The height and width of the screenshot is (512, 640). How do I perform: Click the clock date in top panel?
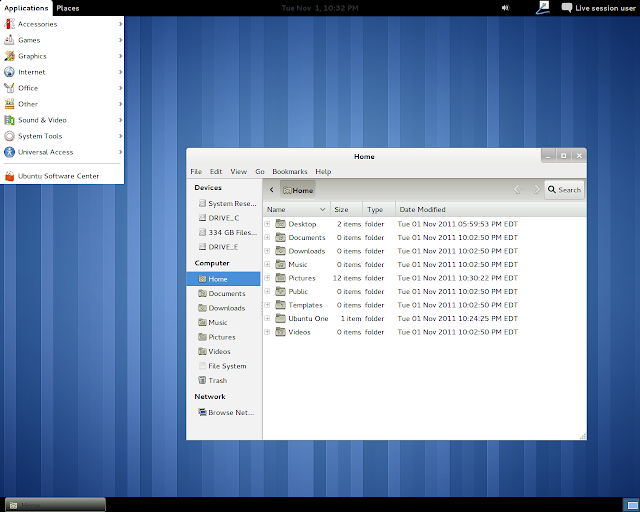[320, 8]
